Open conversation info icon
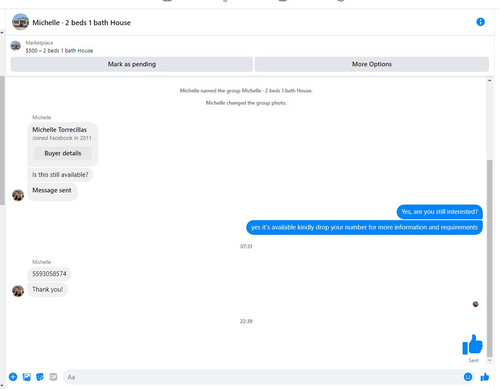This screenshot has width=500, height=389. 480,22
